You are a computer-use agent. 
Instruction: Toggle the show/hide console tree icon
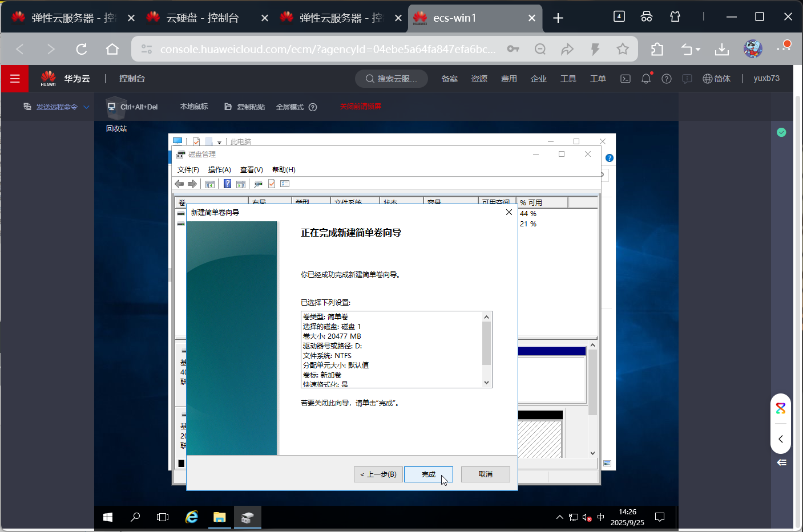click(210, 184)
